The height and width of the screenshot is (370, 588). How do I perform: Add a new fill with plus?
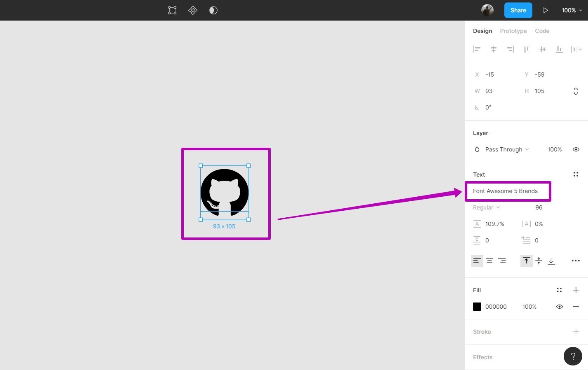576,290
